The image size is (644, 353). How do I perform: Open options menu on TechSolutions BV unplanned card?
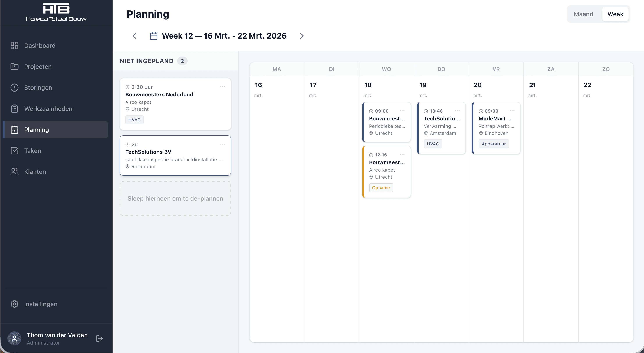pyautogui.click(x=223, y=144)
